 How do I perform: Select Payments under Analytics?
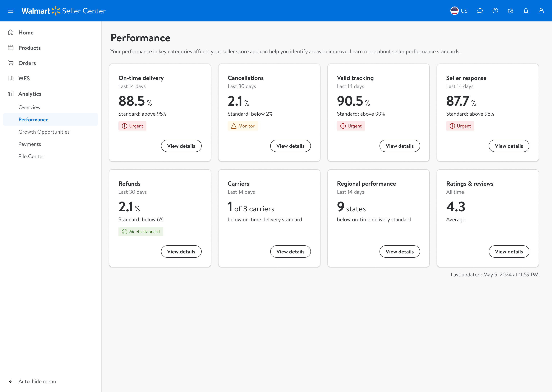point(30,144)
